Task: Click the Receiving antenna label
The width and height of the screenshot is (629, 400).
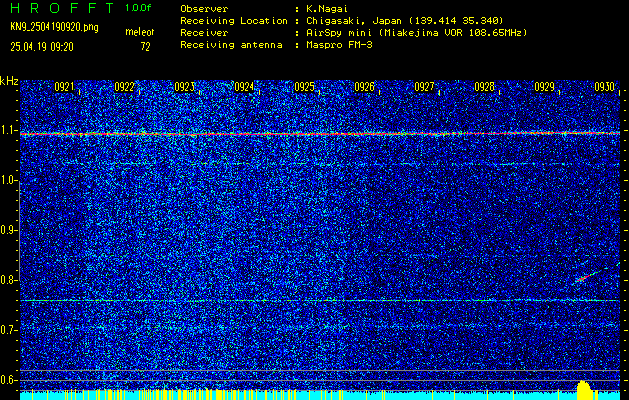Action: coord(231,45)
